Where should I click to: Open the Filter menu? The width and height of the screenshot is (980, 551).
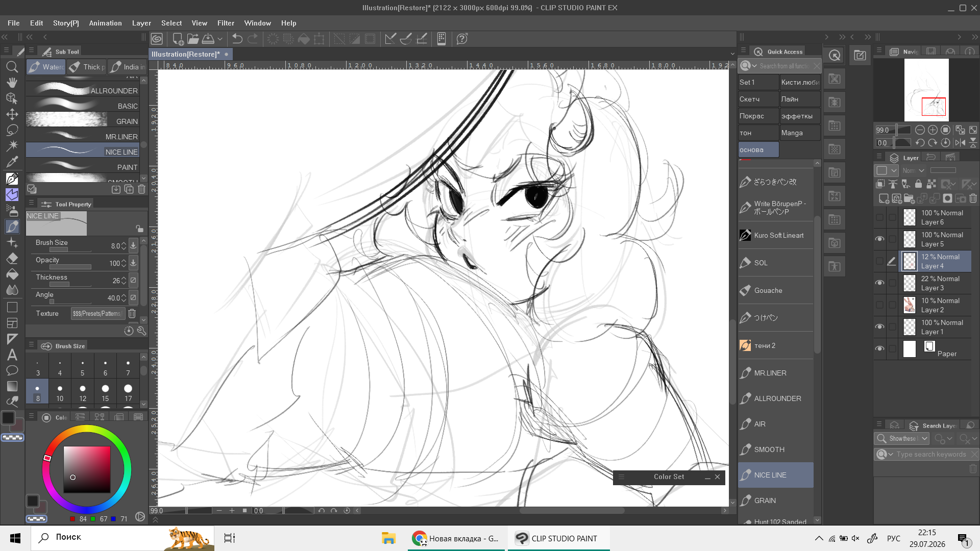click(x=226, y=23)
